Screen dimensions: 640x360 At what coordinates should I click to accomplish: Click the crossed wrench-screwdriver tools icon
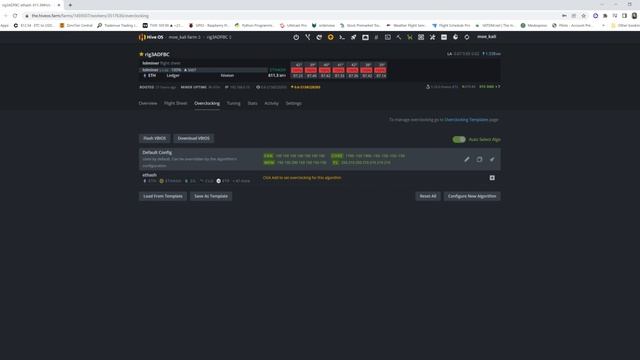point(432,37)
